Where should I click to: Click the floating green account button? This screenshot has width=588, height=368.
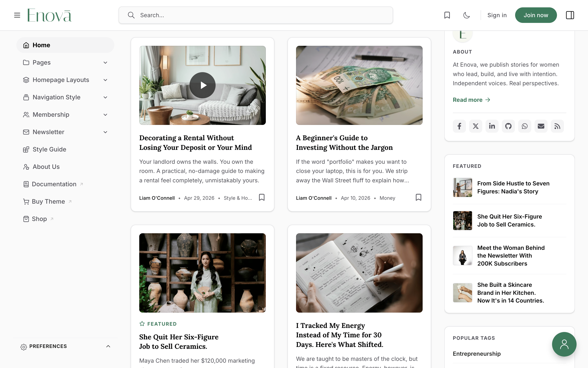point(564,344)
